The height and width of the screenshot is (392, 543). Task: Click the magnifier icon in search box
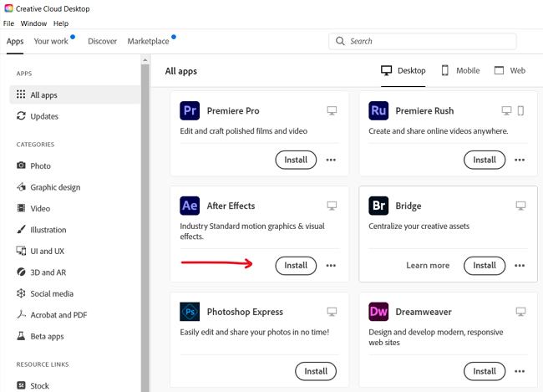pos(340,41)
